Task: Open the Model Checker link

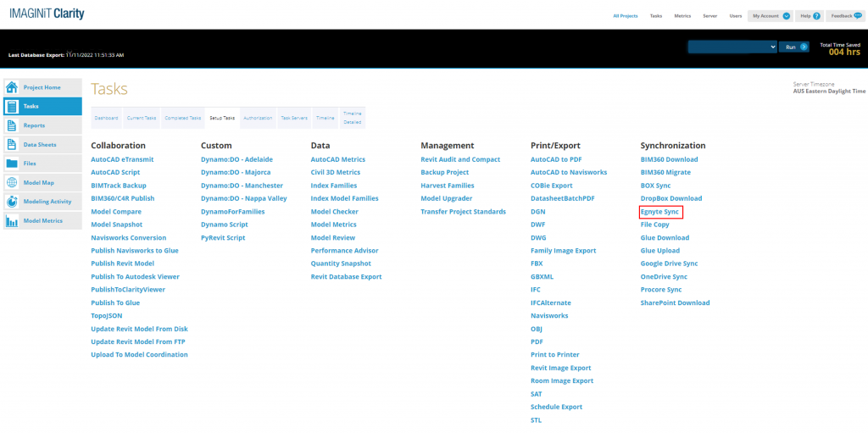Action: pyautogui.click(x=334, y=212)
